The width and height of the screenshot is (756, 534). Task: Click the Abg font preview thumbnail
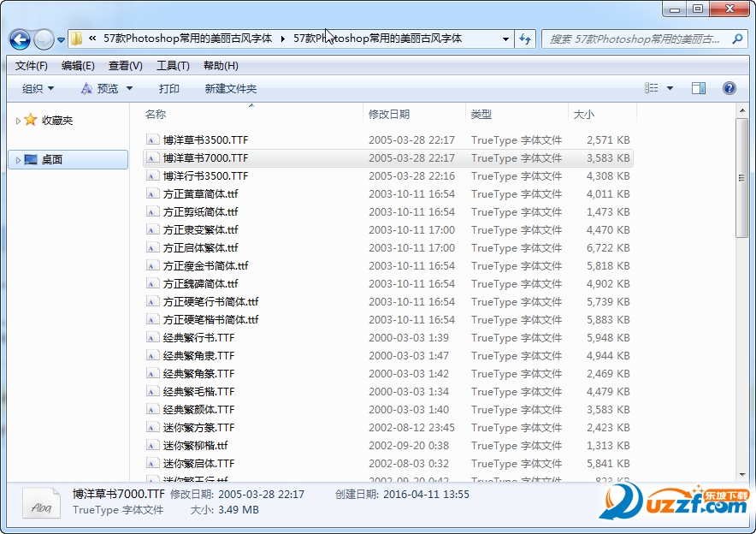41,502
